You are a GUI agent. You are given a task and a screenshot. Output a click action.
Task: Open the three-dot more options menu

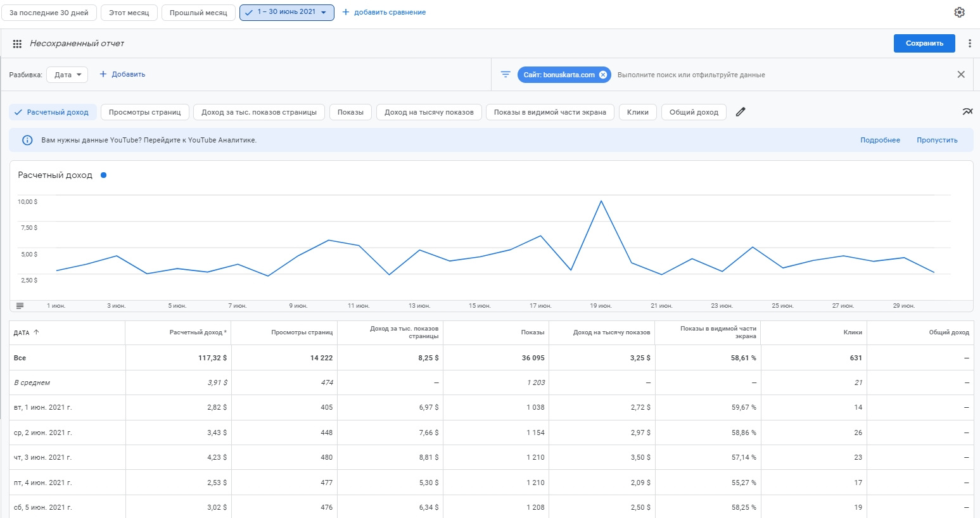(969, 44)
